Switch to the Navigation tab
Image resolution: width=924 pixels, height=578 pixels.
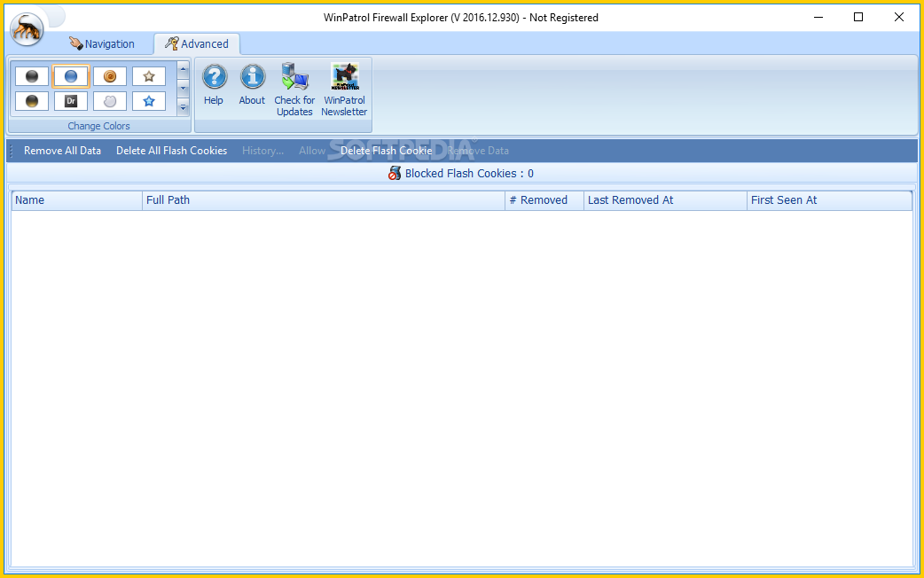point(102,43)
